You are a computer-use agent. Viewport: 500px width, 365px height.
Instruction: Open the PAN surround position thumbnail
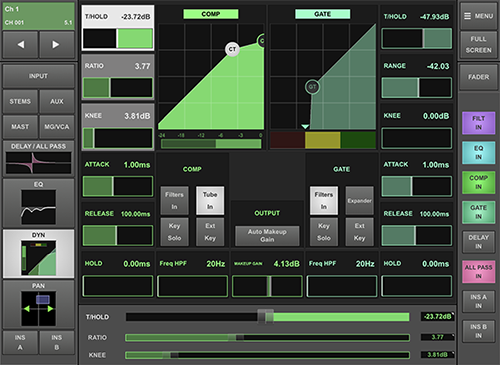(39, 304)
